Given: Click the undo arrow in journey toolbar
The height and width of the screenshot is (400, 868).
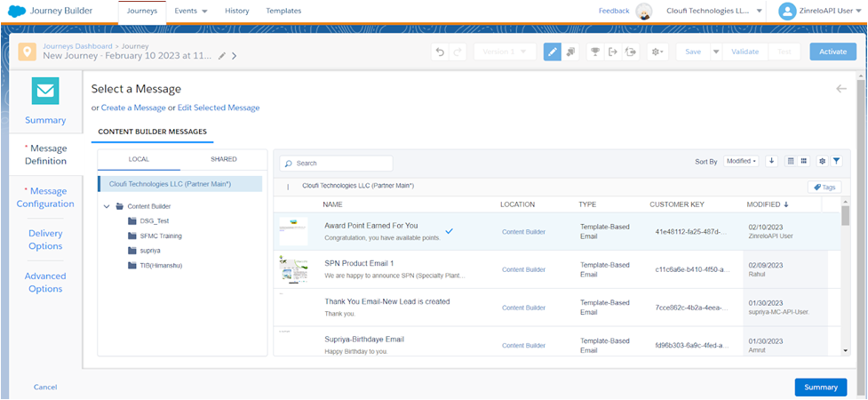Looking at the screenshot, I should [x=440, y=52].
